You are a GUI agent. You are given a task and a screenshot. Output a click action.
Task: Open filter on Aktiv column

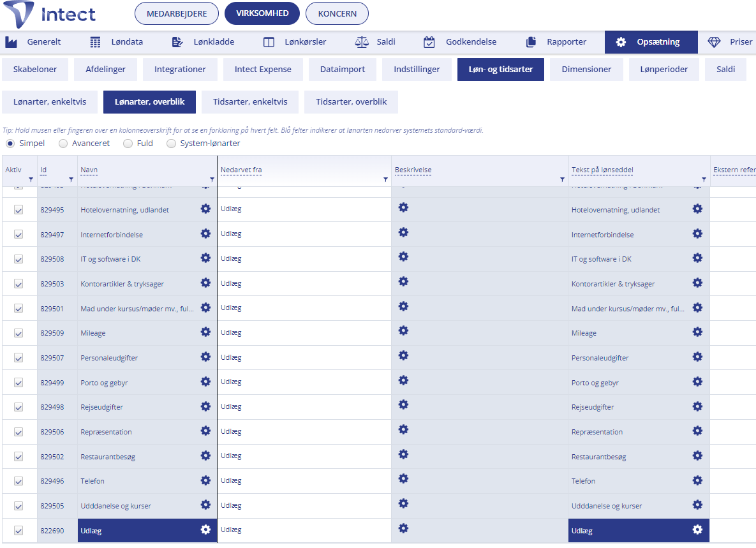31,180
